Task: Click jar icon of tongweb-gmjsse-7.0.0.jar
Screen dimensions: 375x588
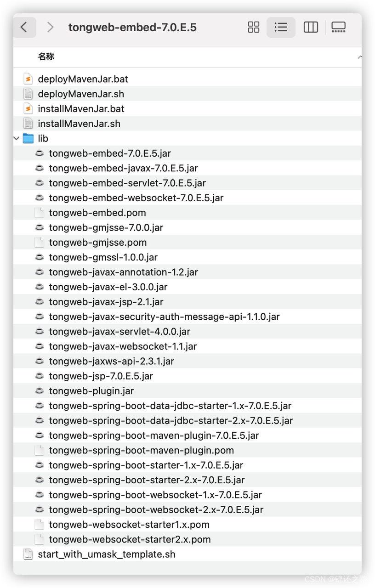Action: [40, 227]
